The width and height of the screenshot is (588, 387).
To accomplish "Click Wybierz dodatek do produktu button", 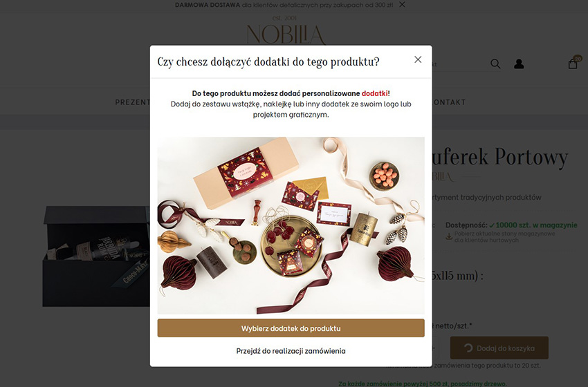I will [x=291, y=328].
